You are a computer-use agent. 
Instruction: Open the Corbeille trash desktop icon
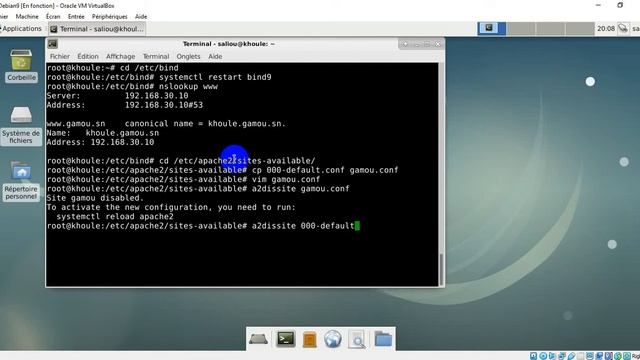(21, 65)
